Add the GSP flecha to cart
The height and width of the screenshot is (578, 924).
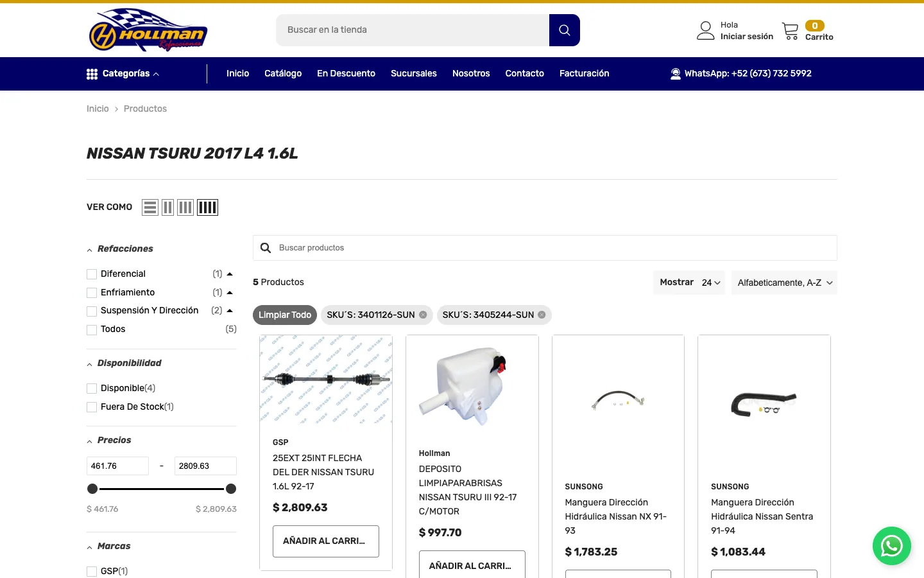click(x=326, y=541)
